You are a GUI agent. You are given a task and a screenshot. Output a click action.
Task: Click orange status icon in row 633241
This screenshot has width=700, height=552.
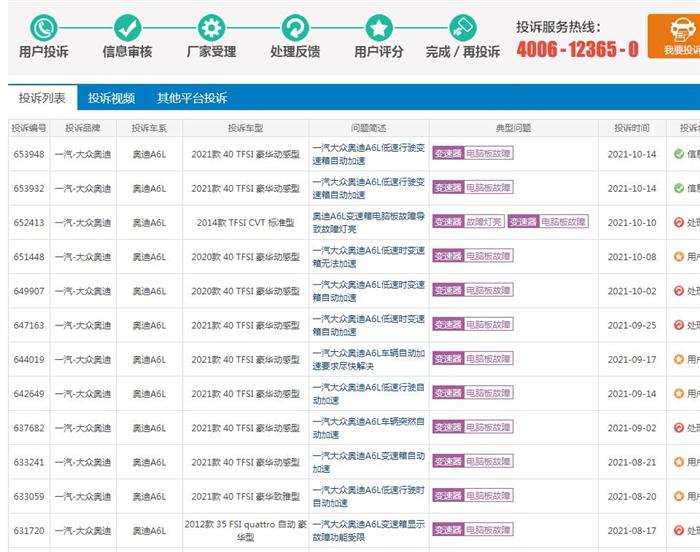679,462
